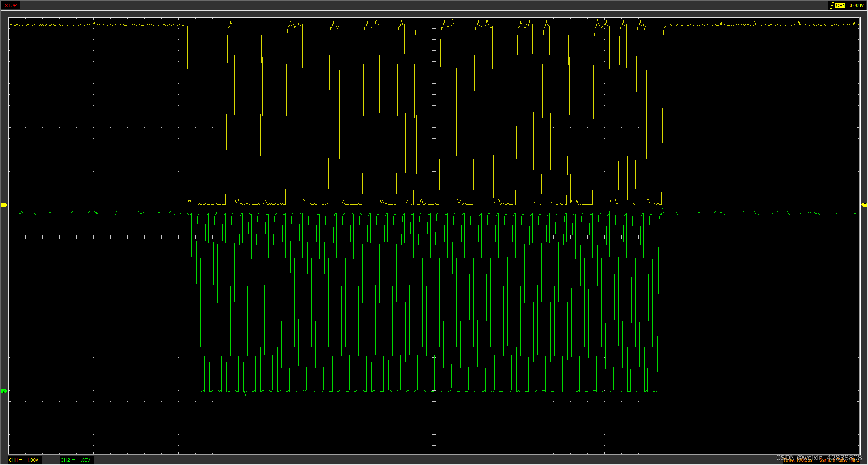Viewport: 868px width, 465px height.
Task: Open the CH1 vertical scale 1.00V selector
Action: [32, 460]
